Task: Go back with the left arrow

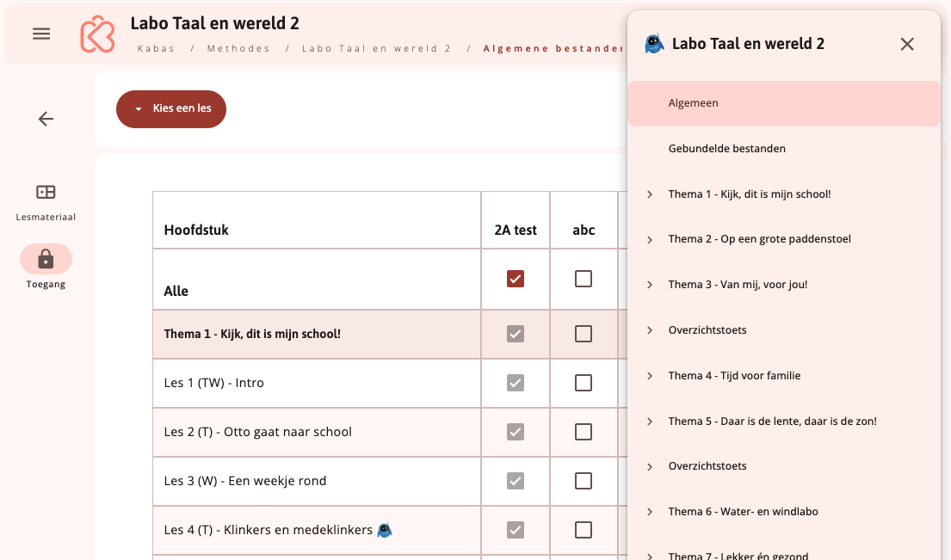Action: [46, 119]
